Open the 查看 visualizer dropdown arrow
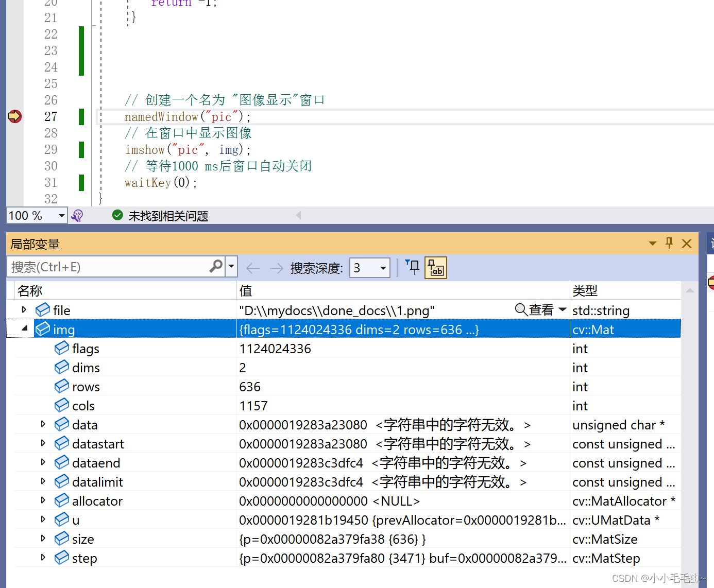 (x=562, y=310)
